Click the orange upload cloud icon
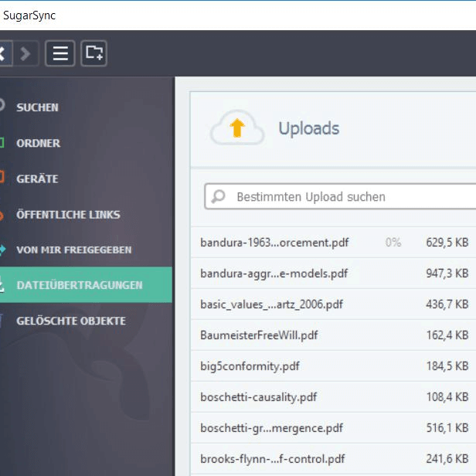This screenshot has height=476, width=476. 237,127
